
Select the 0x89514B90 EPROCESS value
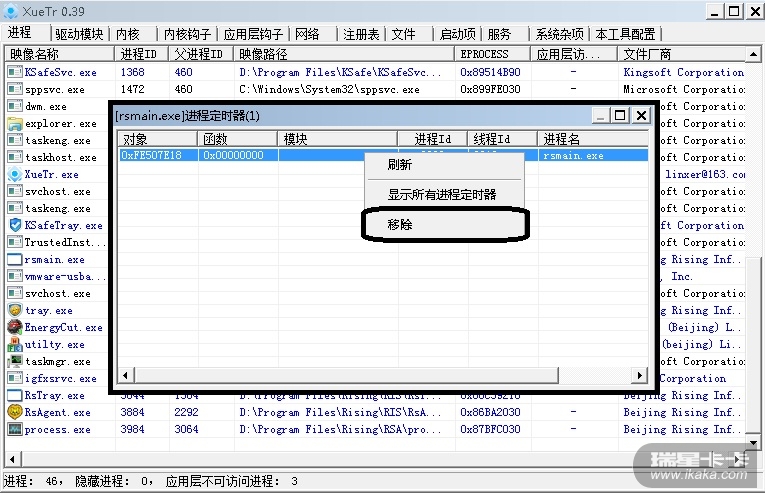point(490,72)
